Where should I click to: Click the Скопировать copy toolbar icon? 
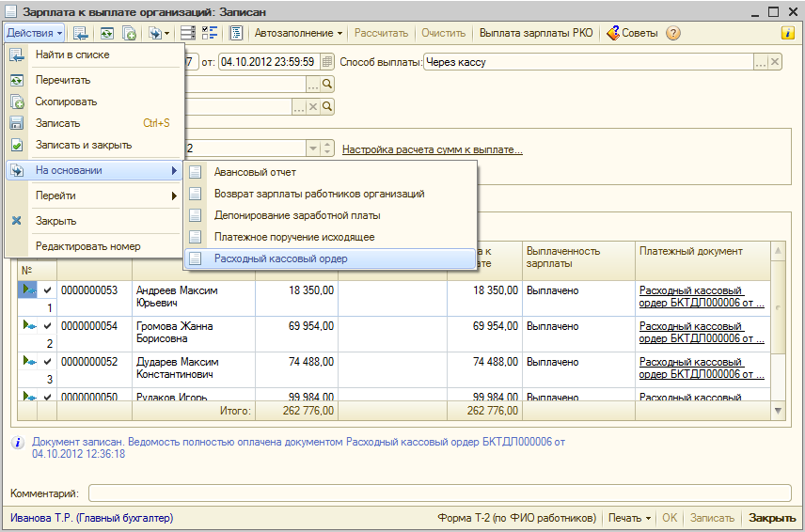pyautogui.click(x=130, y=33)
